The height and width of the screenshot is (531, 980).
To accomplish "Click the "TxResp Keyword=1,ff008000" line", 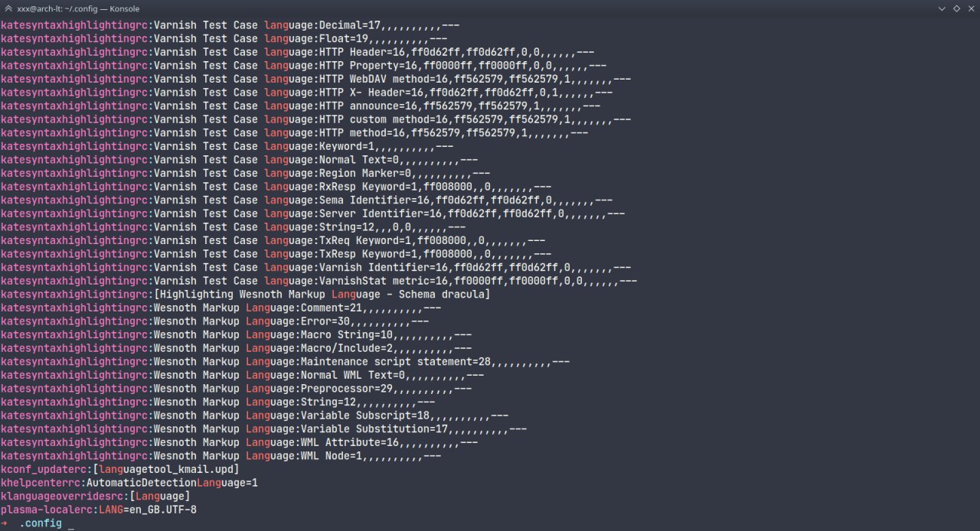I will (276, 254).
